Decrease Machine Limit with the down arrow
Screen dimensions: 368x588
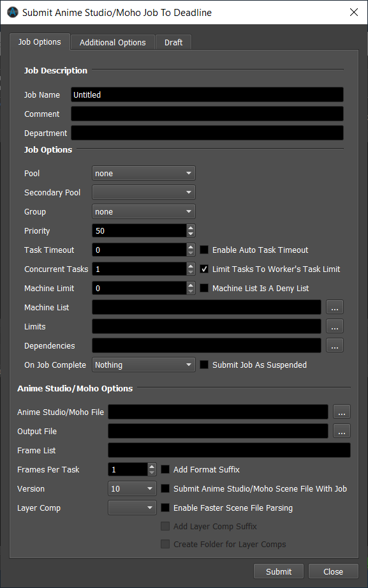[x=191, y=291]
